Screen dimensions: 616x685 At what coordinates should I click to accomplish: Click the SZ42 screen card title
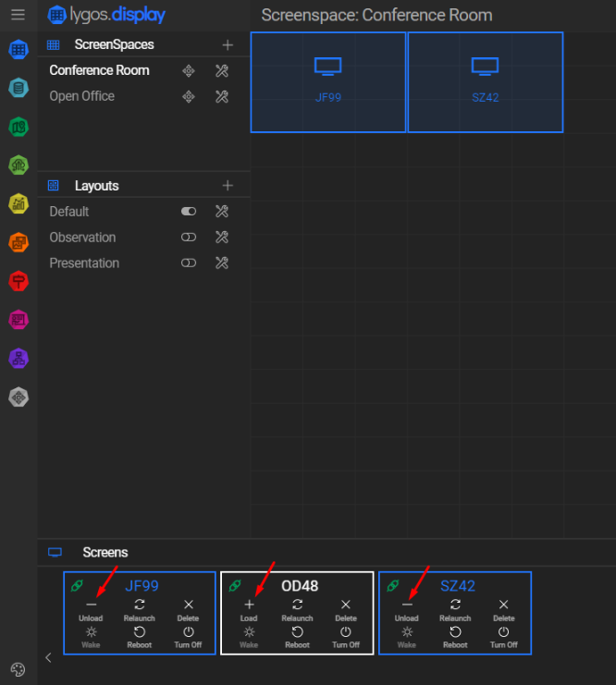pyautogui.click(x=457, y=586)
